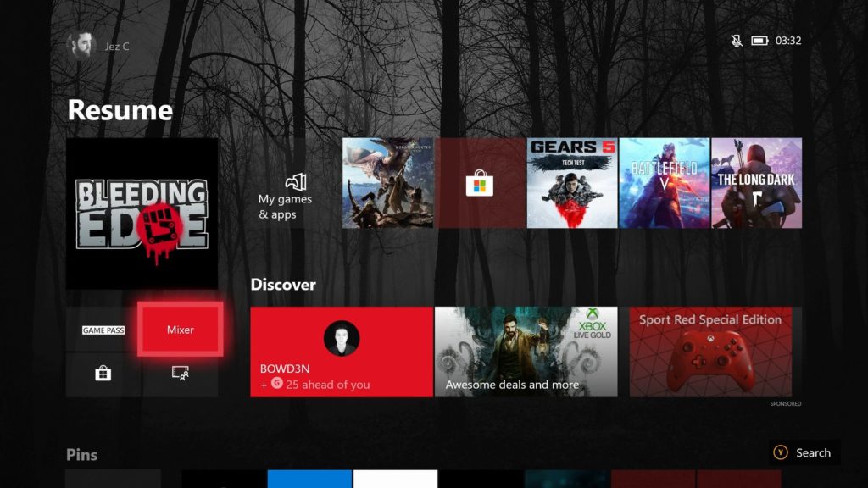Image resolution: width=868 pixels, height=488 pixels.
Task: Open the community screen icon tile
Action: tap(181, 374)
